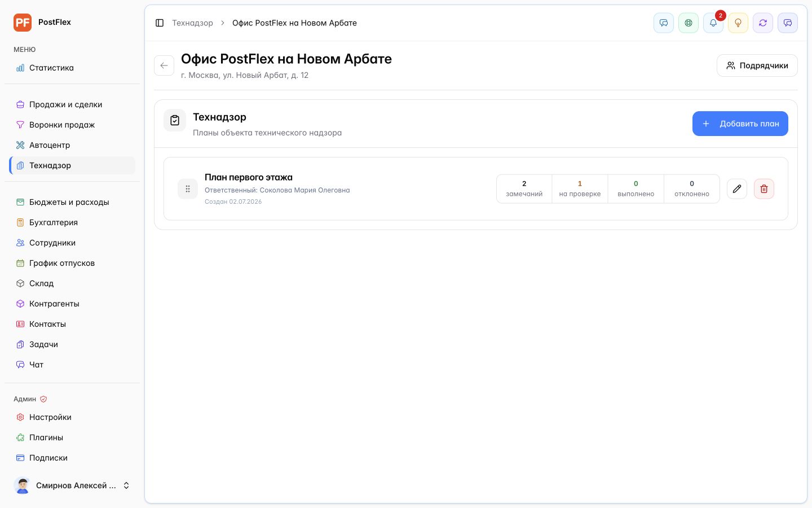
Task: Click the Контакты card icon
Action: pos(20,324)
